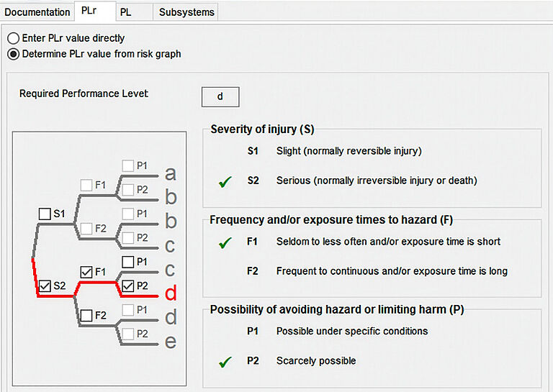Image resolution: width=553 pixels, height=392 pixels.
Task: Check the P1 box leading to result c under S2
Action: (x=127, y=262)
